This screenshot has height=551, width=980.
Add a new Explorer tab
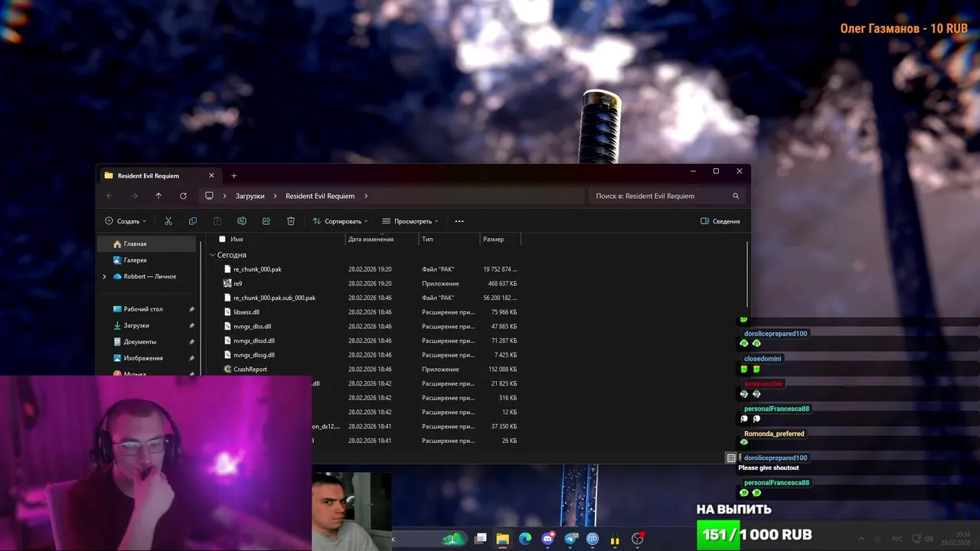234,175
